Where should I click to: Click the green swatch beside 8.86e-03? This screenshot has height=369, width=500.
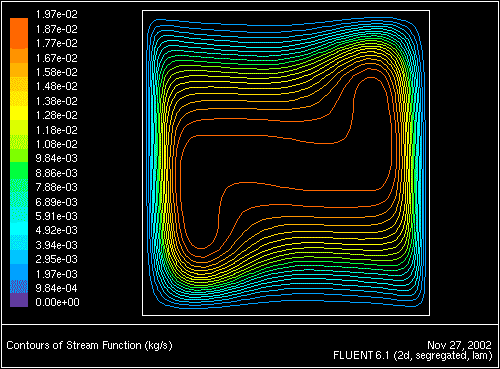pyautogui.click(x=19, y=171)
